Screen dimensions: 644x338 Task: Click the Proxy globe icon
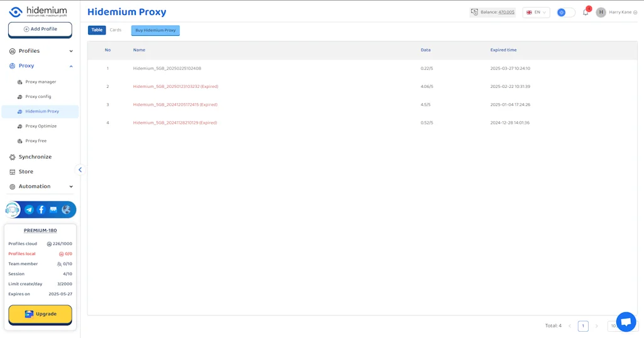[x=13, y=65]
